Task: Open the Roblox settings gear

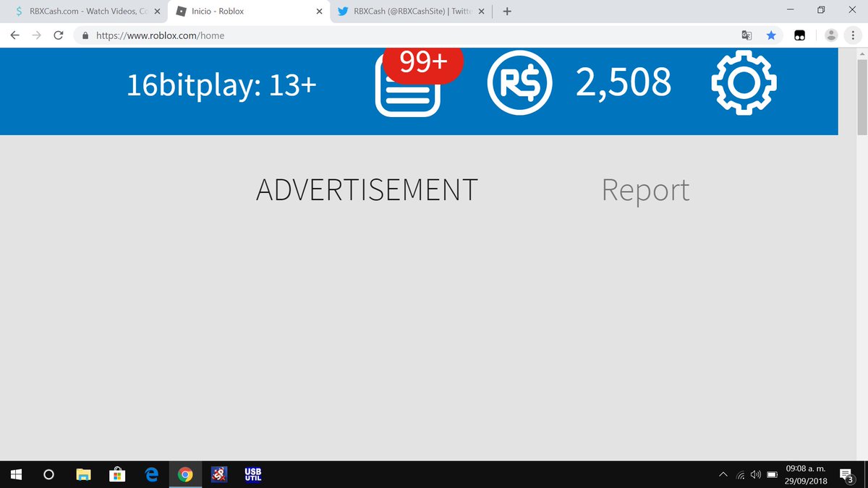Action: (x=744, y=83)
